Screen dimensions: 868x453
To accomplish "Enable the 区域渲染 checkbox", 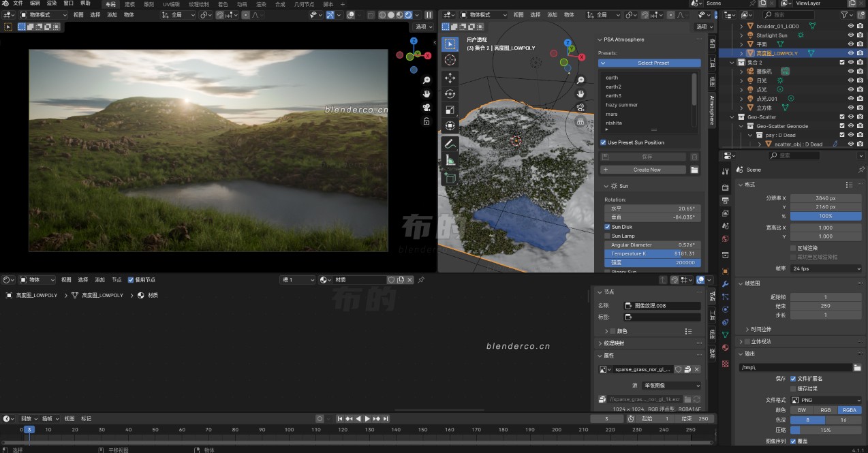I will tap(793, 248).
